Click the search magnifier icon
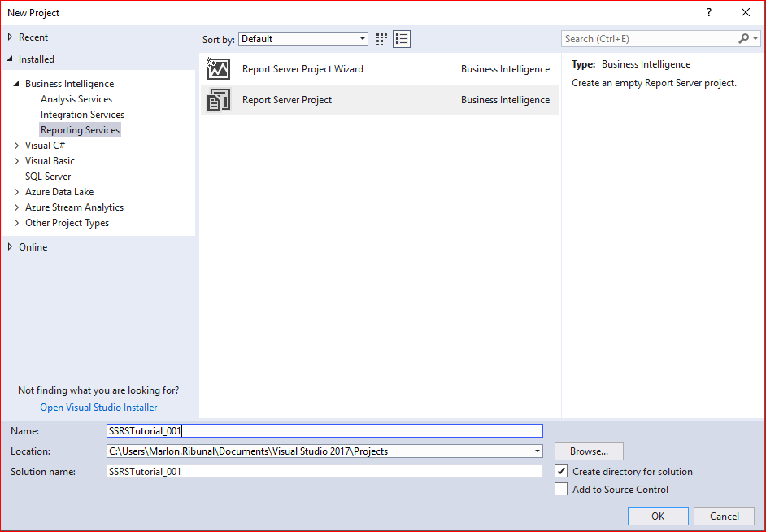 [743, 38]
